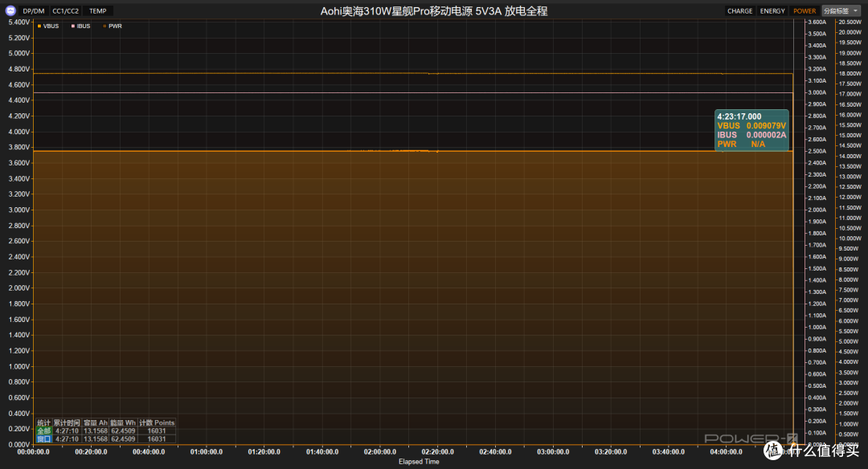
Task: Click the Elapsed Time axis title
Action: (x=419, y=461)
